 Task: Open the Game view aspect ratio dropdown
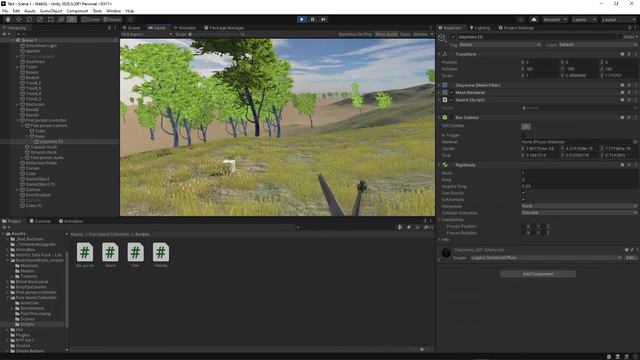[x=147, y=34]
